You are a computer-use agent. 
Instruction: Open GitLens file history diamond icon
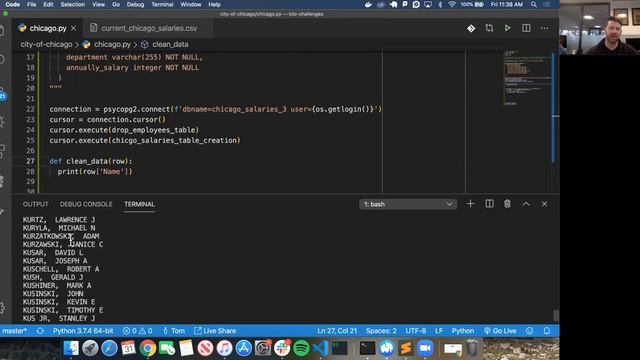pos(471,28)
